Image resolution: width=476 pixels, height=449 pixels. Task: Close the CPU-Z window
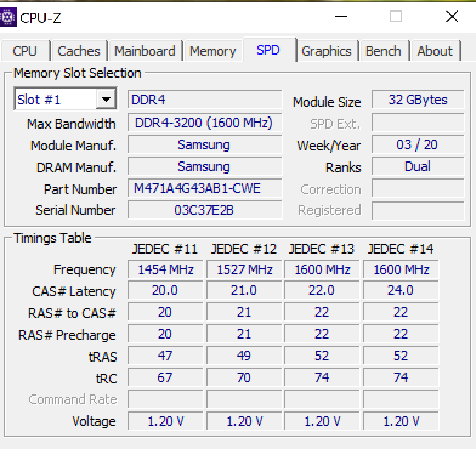click(452, 16)
